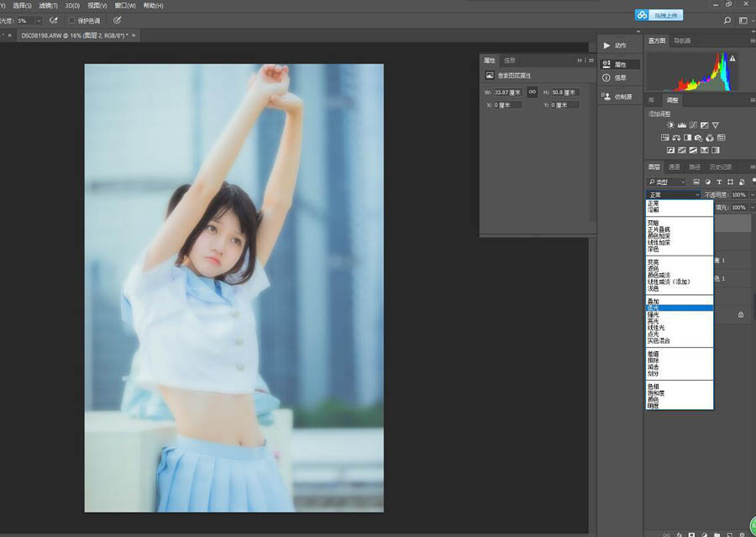Image resolution: width=756 pixels, height=537 pixels.
Task: Click the Levels adjustment icon
Action: click(682, 125)
